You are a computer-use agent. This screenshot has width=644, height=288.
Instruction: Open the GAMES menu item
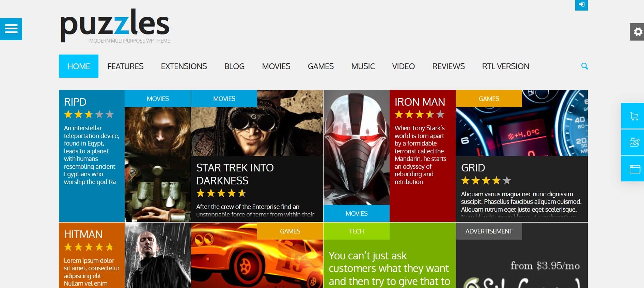point(321,66)
